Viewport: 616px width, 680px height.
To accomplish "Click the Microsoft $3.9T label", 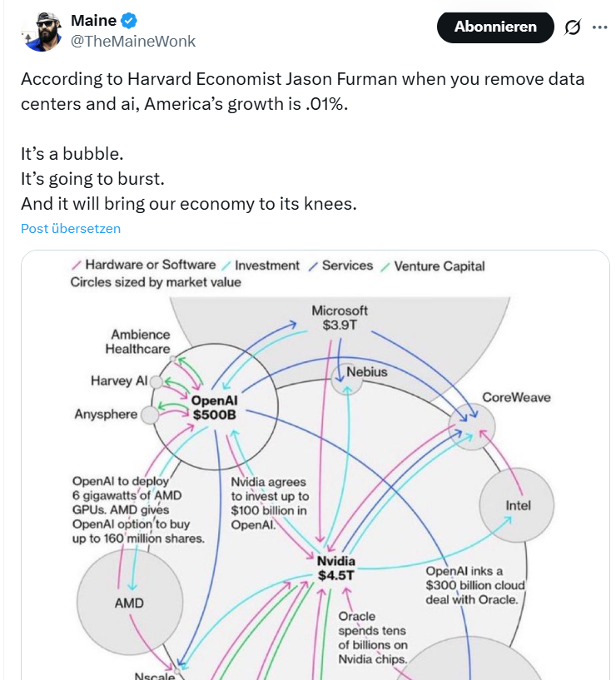I will [x=340, y=317].
